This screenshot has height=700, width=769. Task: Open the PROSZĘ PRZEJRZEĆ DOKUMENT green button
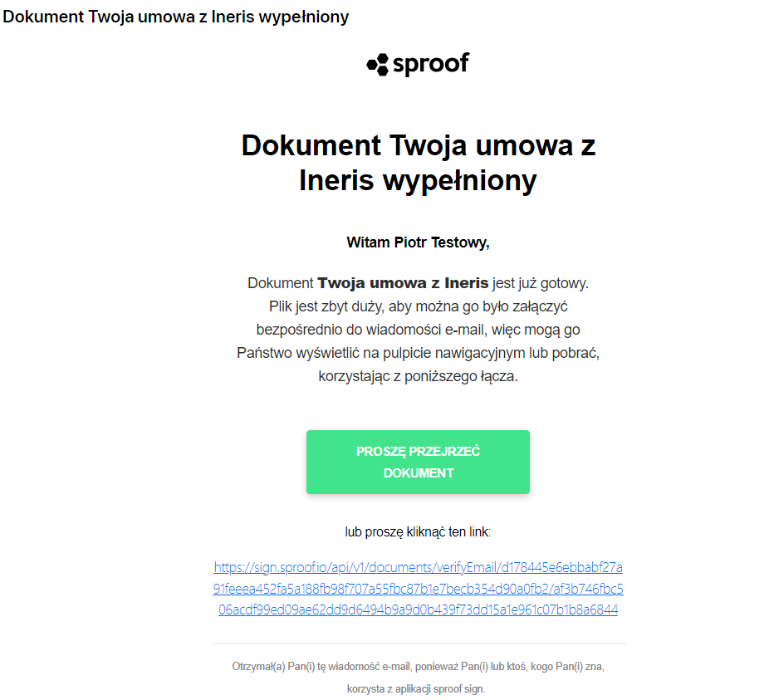point(418,462)
